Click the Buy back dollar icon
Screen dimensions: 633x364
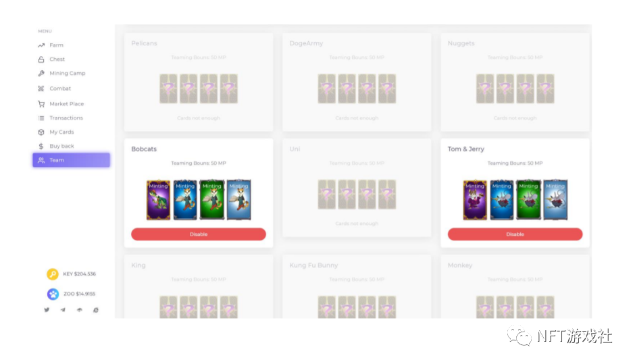(41, 146)
